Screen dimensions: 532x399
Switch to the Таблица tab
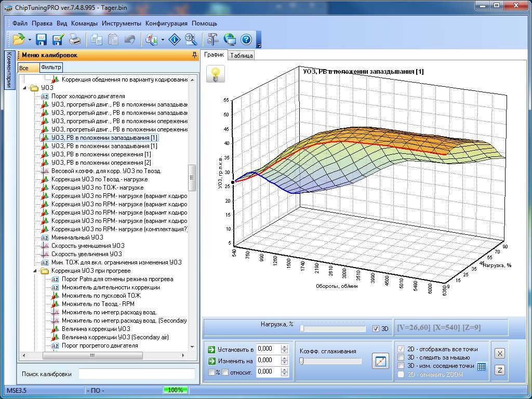coord(242,55)
